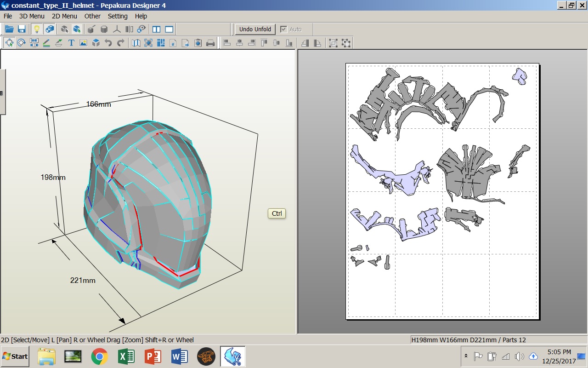Click the blue-top 3D cube tool
Image resolution: width=588 pixels, height=368 pixels.
click(96, 43)
